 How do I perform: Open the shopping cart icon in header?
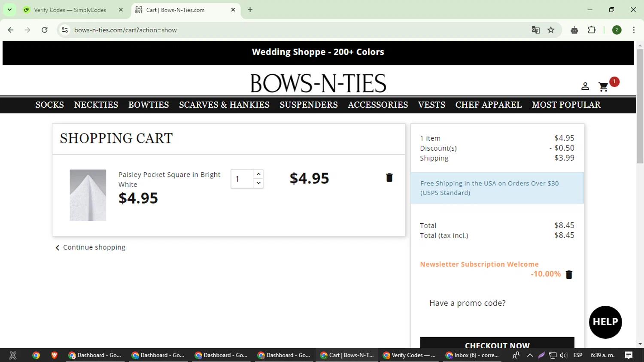pyautogui.click(x=603, y=87)
